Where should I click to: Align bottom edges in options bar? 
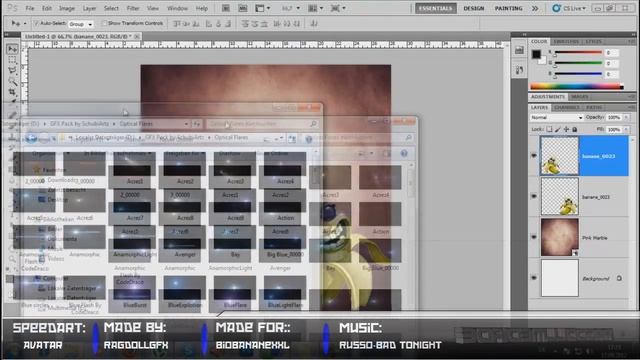196,24
